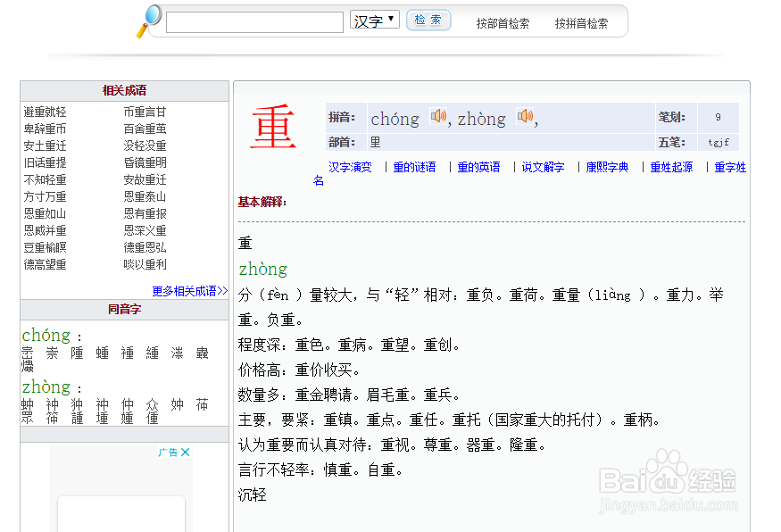Image resolution: width=781 pixels, height=532 pixels.
Task: Play the chóng pronunciation speaker icon
Action: point(436,117)
